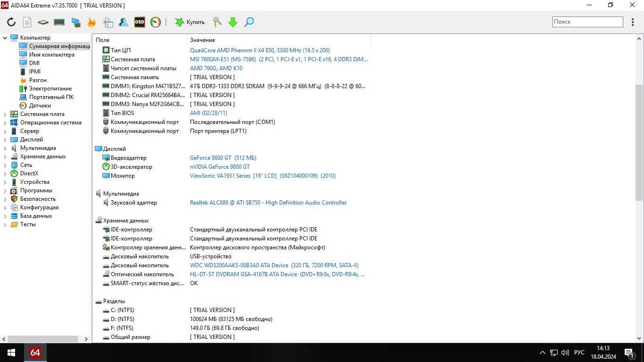Open MSI 760GM-E51 motherboard link
The height and width of the screenshot is (362, 644).
[x=279, y=59]
